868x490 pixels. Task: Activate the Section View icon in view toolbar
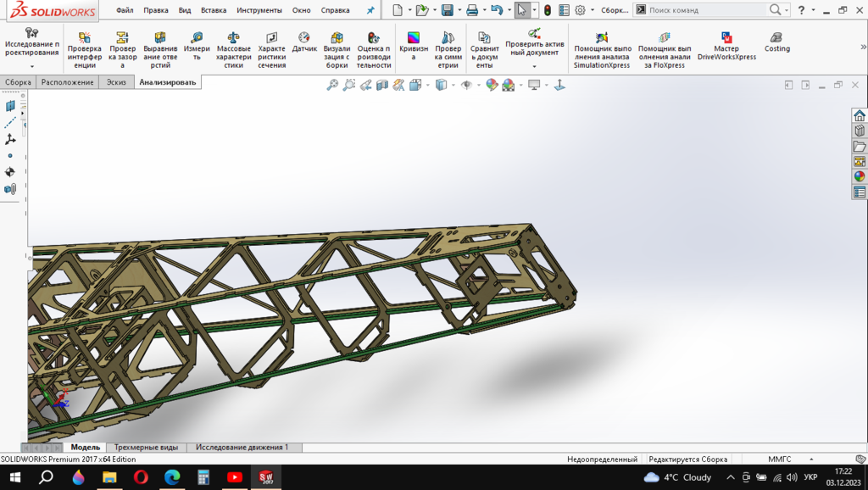[382, 85]
